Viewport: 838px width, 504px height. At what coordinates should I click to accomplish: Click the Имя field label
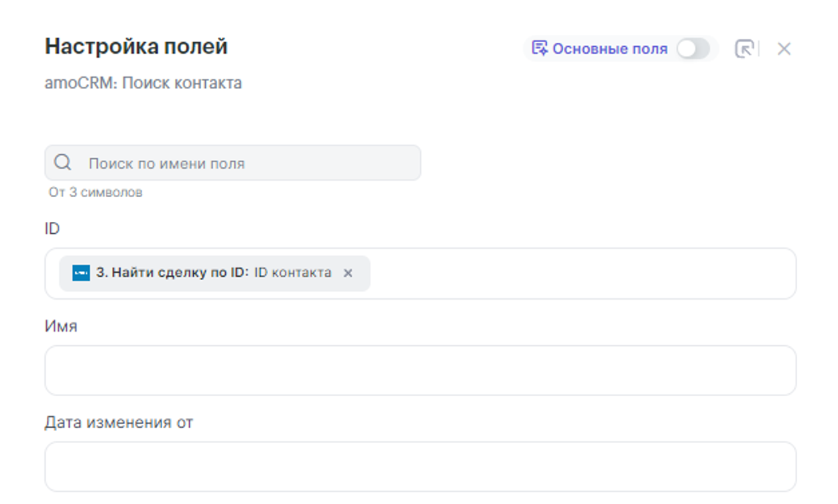(x=61, y=326)
